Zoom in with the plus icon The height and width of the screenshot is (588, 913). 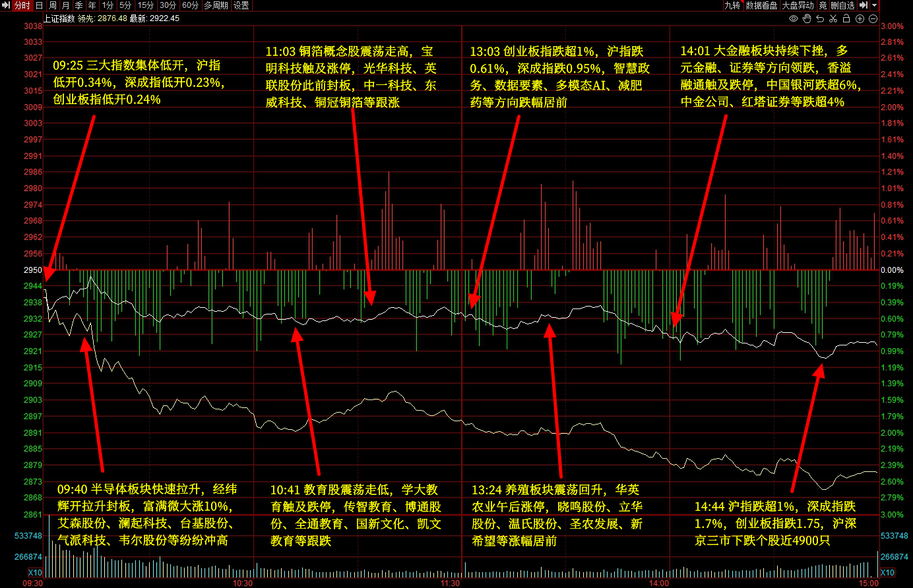click(x=860, y=18)
